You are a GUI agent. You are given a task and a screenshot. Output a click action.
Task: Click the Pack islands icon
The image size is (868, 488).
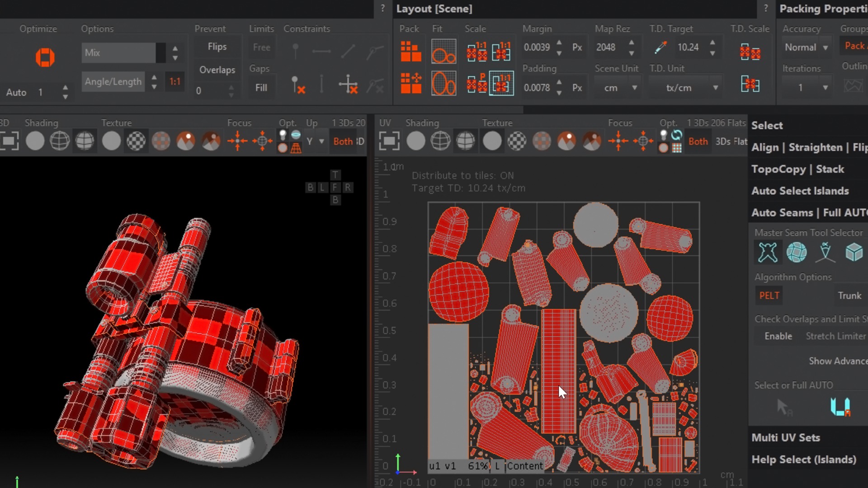pos(410,51)
